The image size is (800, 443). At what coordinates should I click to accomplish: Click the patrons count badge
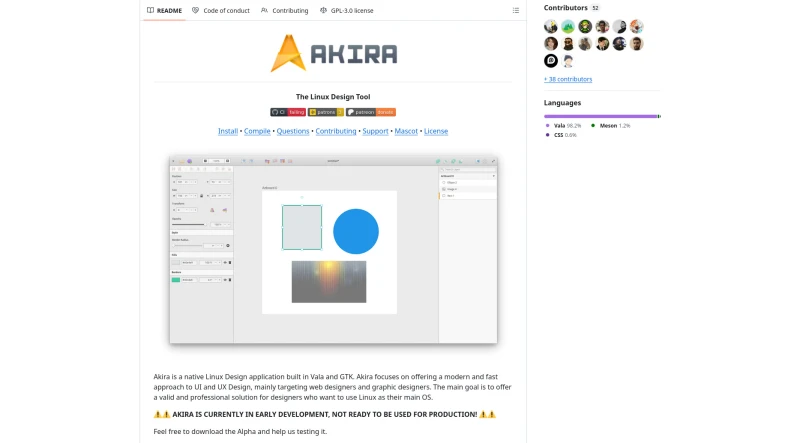pyautogui.click(x=326, y=112)
